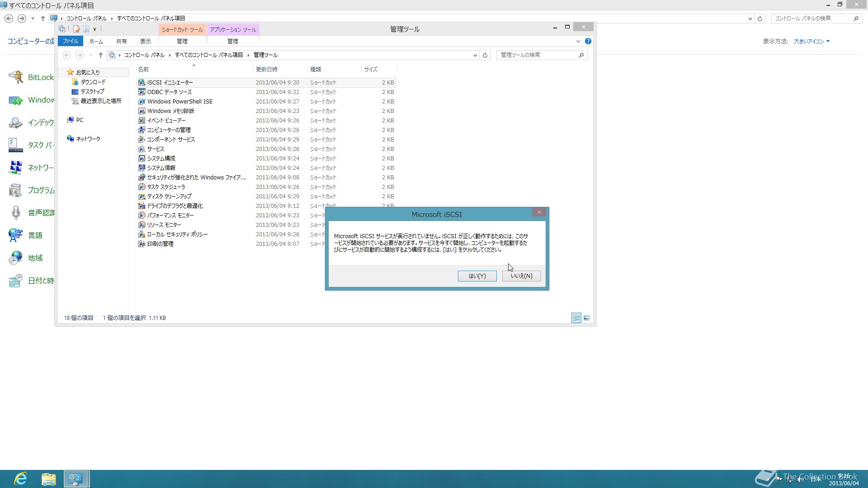Switch to large icons view in status bar

click(586, 318)
